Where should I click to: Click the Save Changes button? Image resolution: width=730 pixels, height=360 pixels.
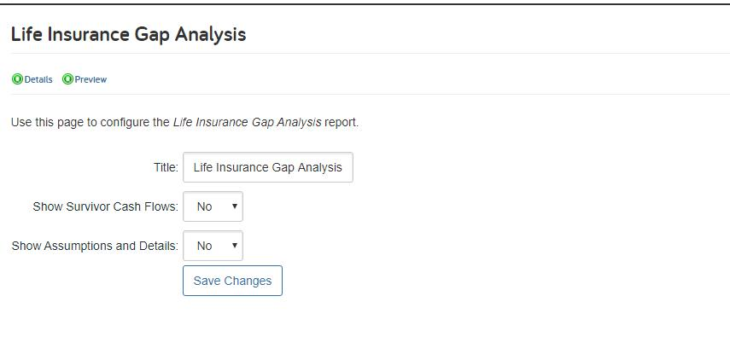232,280
